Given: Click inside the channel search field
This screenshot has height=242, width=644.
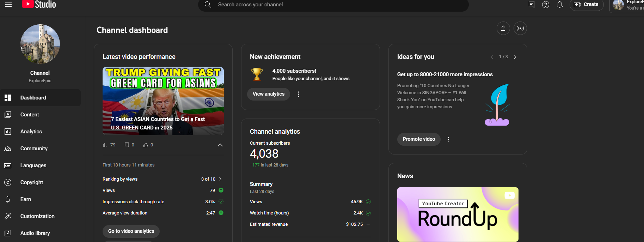Looking at the screenshot, I should [333, 5].
